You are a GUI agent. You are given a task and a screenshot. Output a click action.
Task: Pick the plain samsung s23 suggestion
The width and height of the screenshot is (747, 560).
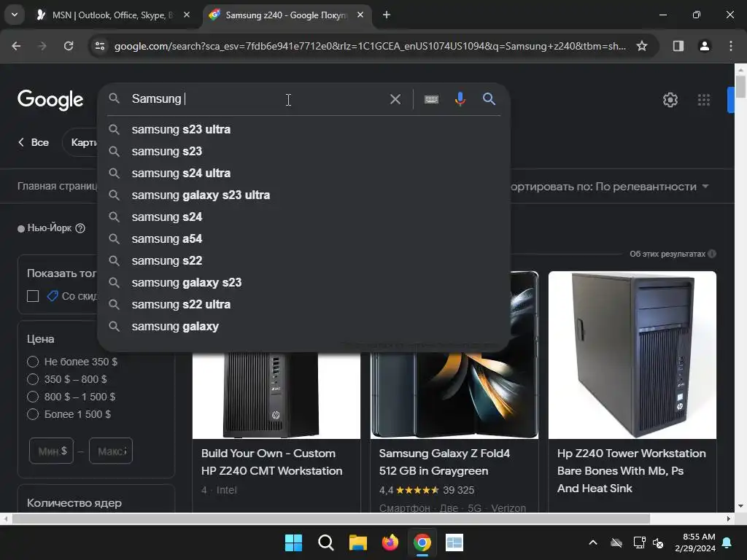(303, 152)
